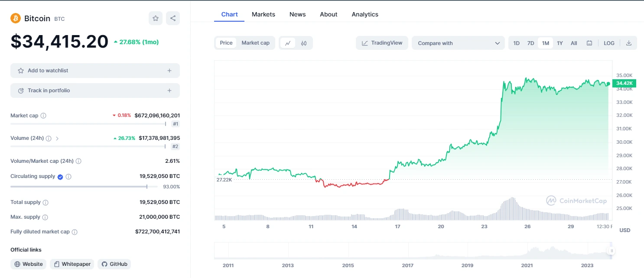The height and width of the screenshot is (278, 644).
Task: Download chart data with download icon
Action: pos(629,43)
